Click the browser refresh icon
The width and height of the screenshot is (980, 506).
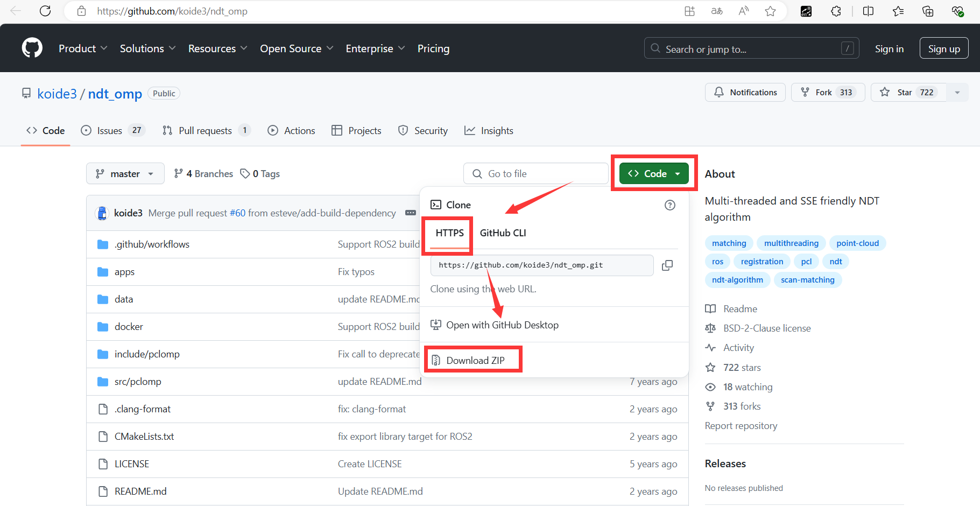[x=45, y=11]
